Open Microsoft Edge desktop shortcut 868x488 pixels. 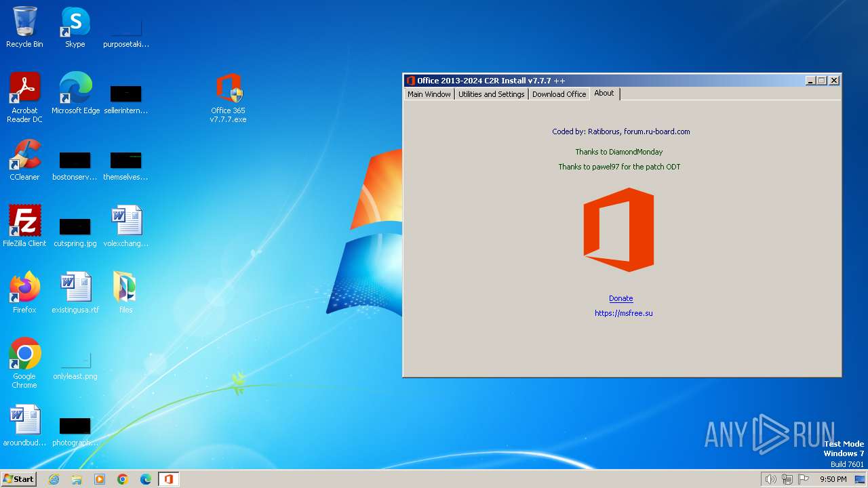pos(75,94)
